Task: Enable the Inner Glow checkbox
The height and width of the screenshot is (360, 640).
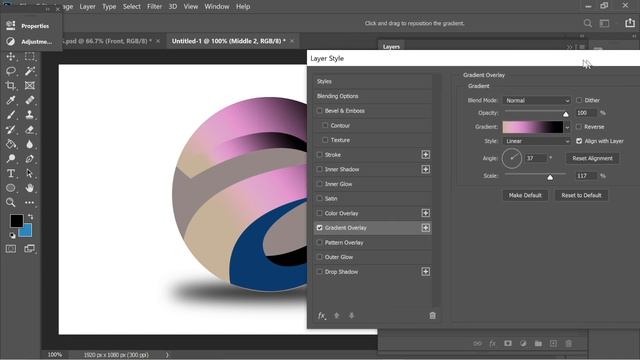Action: point(320,184)
